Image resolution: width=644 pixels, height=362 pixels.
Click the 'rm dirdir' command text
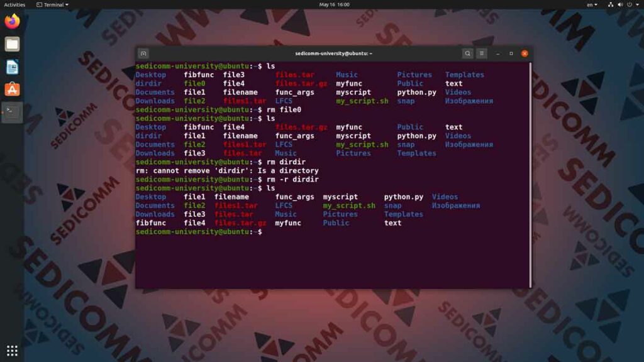click(x=286, y=162)
